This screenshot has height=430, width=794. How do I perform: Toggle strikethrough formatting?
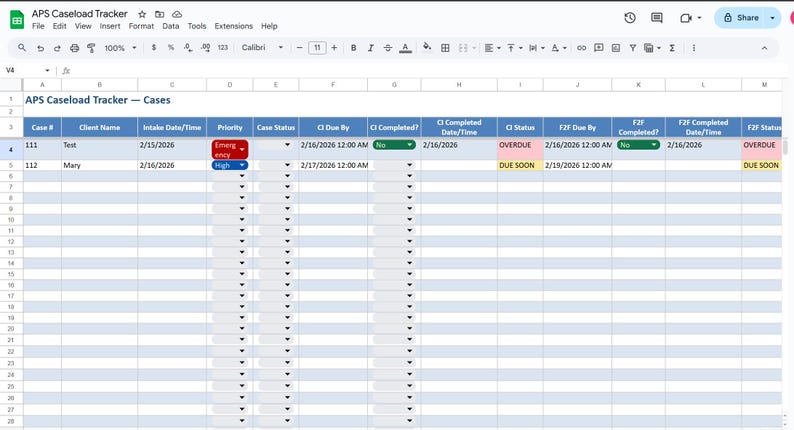coord(388,48)
